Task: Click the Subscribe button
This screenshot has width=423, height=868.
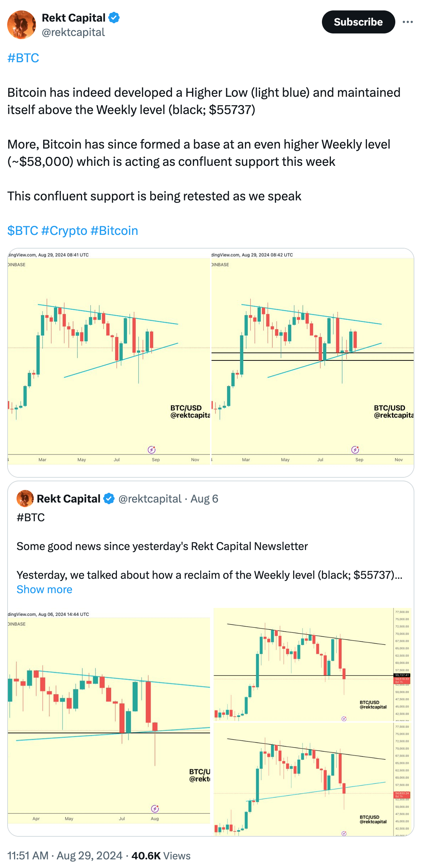Action: coord(358,22)
